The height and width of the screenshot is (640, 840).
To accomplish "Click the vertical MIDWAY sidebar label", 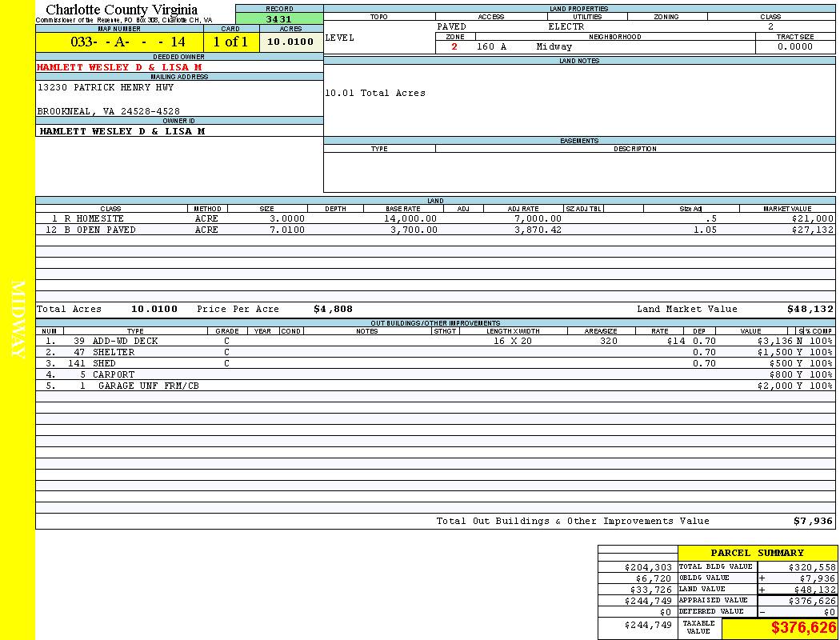I will coord(19,320).
